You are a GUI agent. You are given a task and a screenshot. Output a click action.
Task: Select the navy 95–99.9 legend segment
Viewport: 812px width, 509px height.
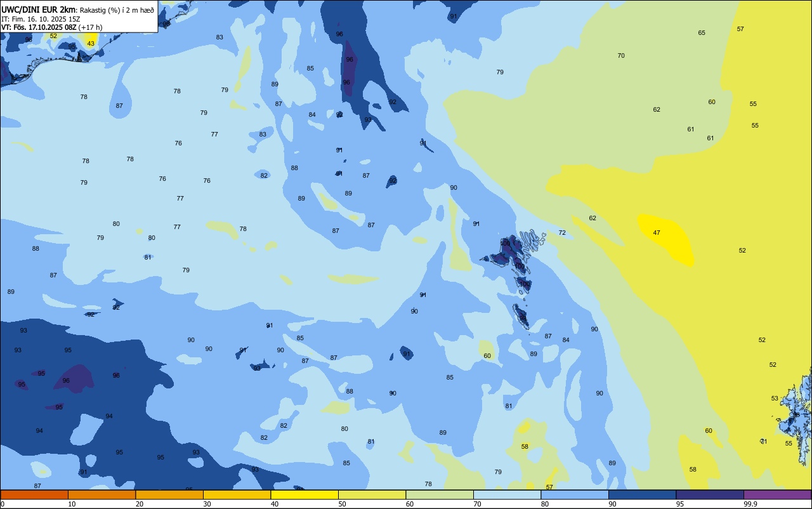click(710, 494)
